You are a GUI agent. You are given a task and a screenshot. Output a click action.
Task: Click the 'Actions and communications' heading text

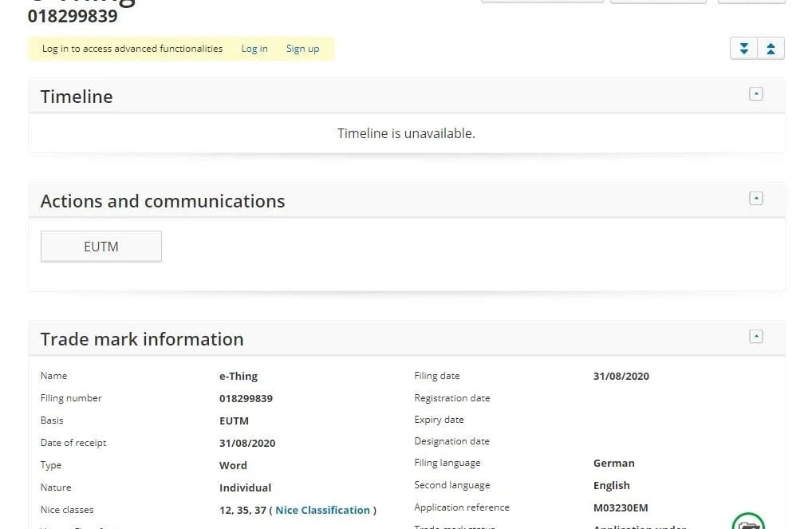(163, 201)
